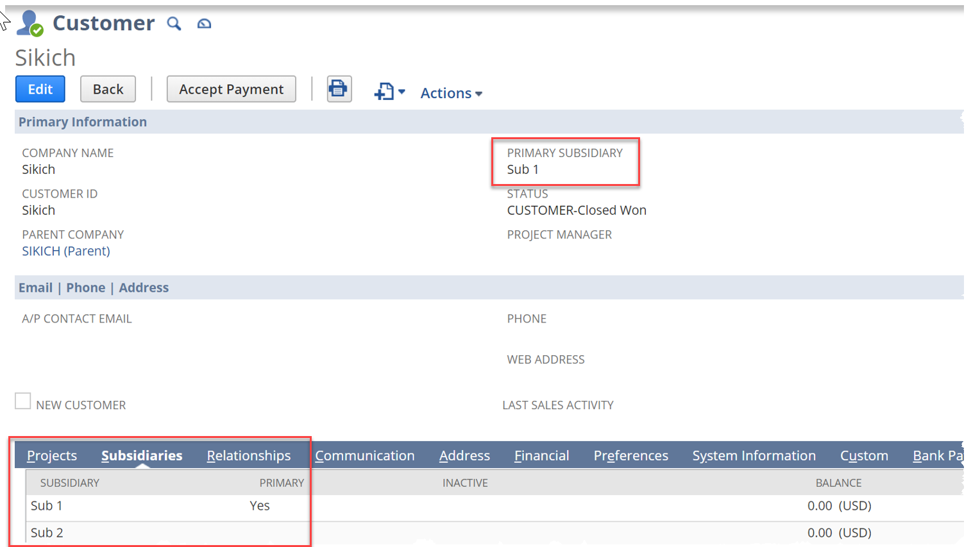The width and height of the screenshot is (980, 547).
Task: Click the search magnifier icon beside Customer
Action: pyautogui.click(x=174, y=24)
